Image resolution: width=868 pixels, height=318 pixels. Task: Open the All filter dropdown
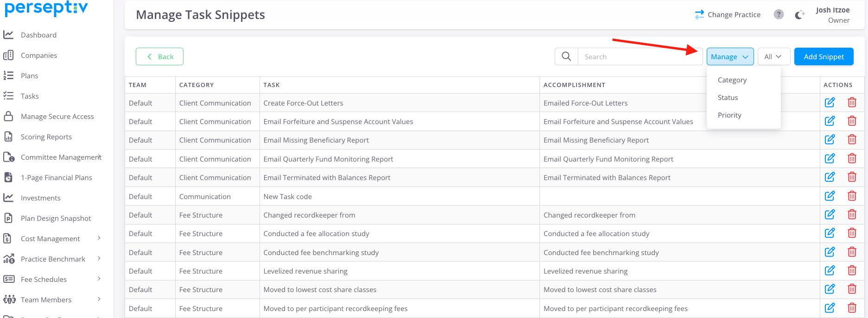pyautogui.click(x=773, y=56)
